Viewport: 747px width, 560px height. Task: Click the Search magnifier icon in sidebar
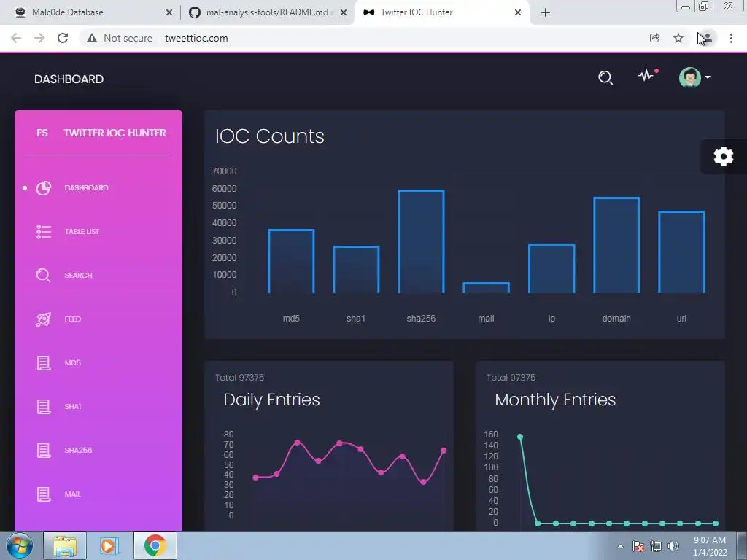point(43,275)
